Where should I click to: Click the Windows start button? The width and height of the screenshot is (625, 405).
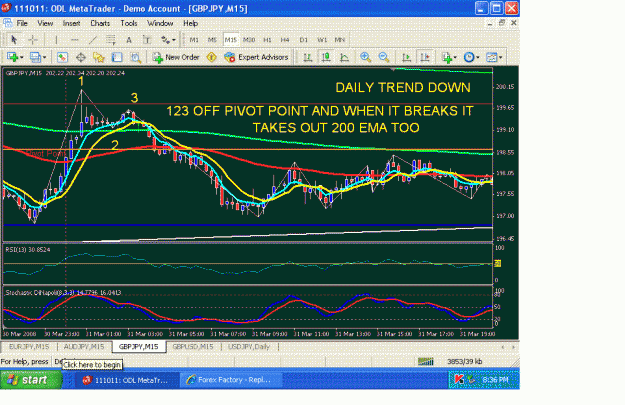pyautogui.click(x=31, y=380)
